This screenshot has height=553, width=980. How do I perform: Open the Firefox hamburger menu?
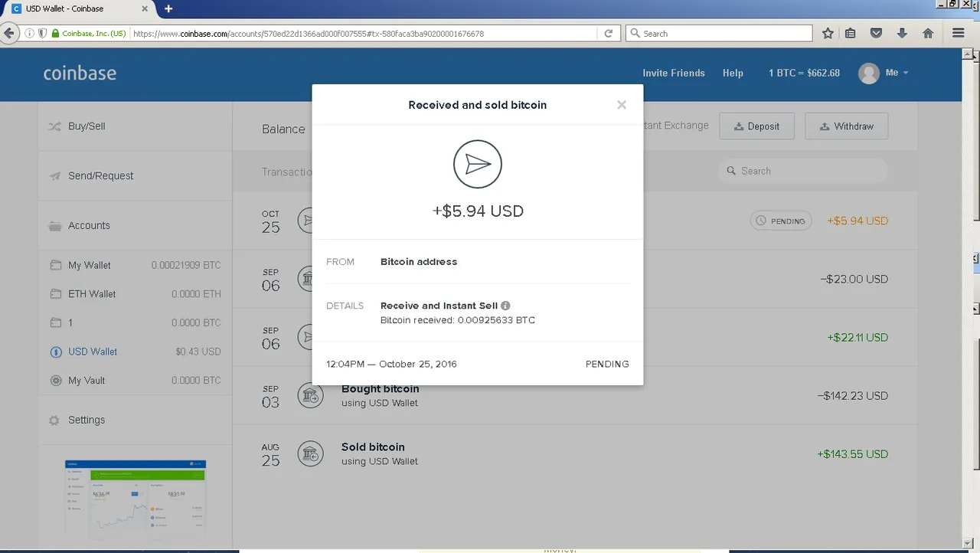959,33
